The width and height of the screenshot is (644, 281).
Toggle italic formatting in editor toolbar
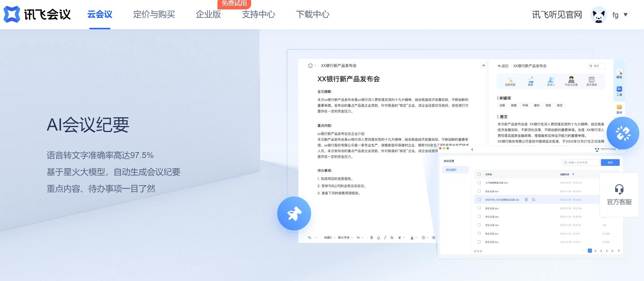tap(385, 237)
